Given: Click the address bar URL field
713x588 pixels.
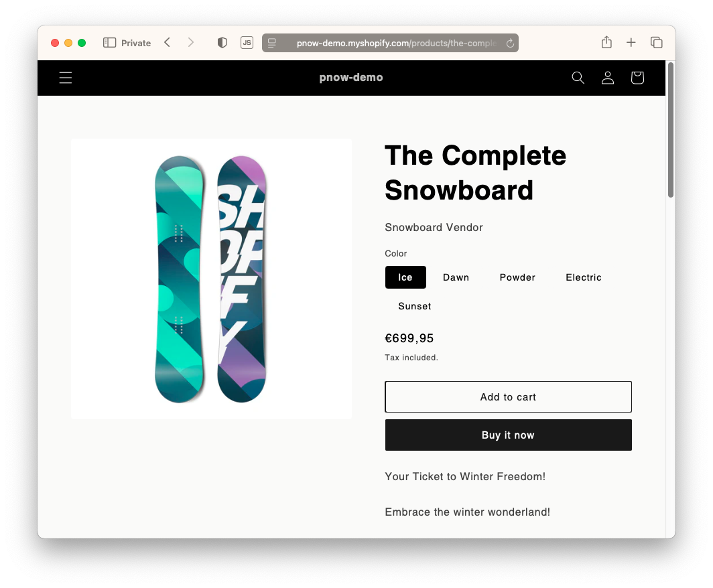Looking at the screenshot, I should (390, 43).
